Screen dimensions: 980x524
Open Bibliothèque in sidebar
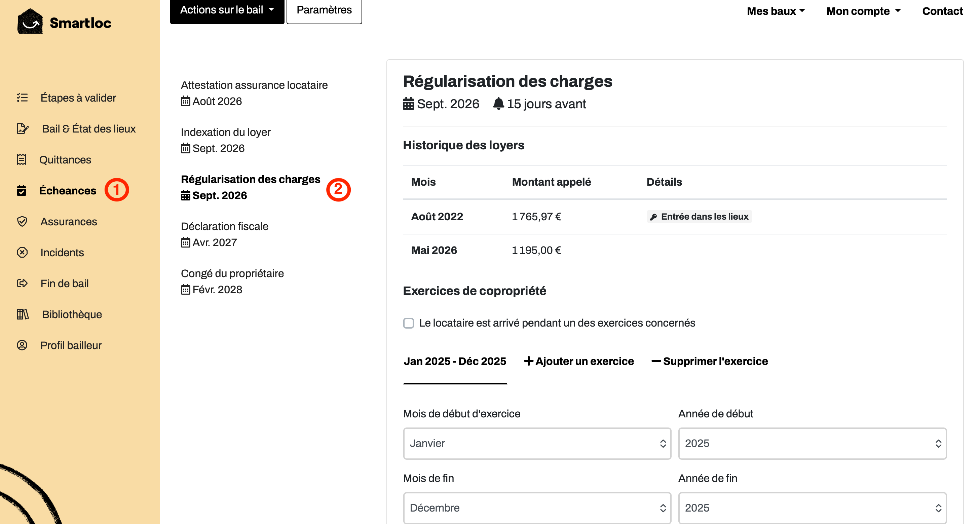point(72,314)
